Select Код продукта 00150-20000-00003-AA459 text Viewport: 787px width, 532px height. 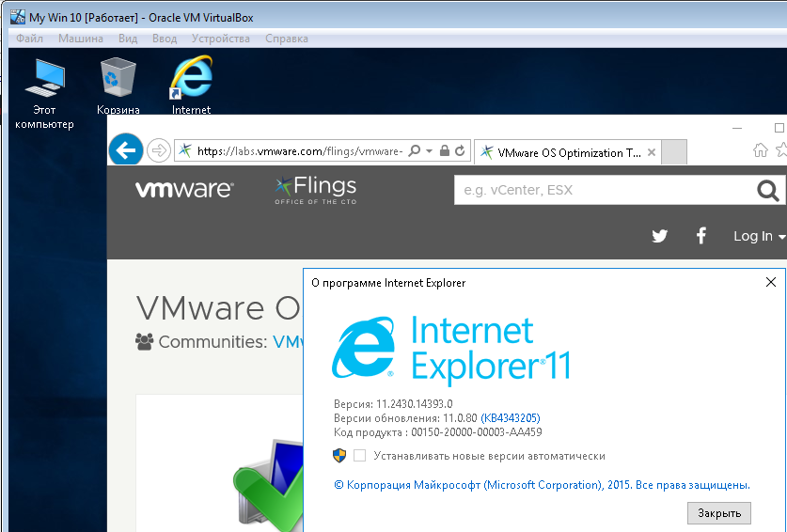437,432
